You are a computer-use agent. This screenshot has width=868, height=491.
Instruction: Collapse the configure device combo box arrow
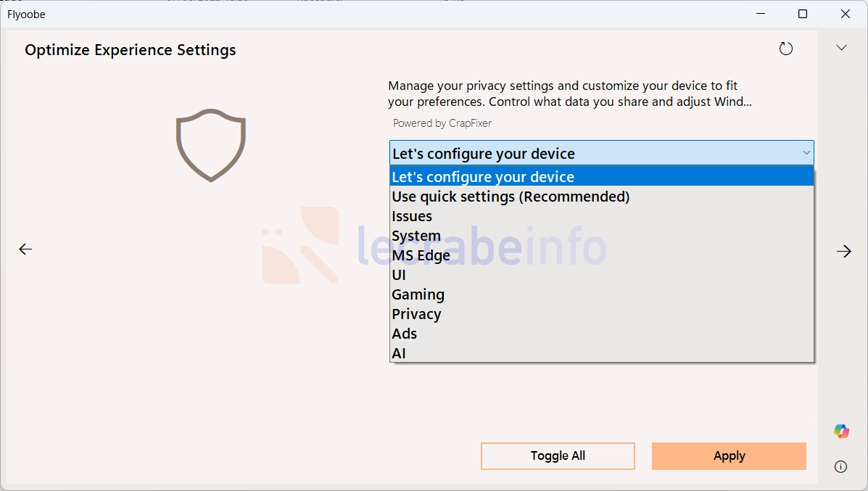pyautogui.click(x=806, y=153)
